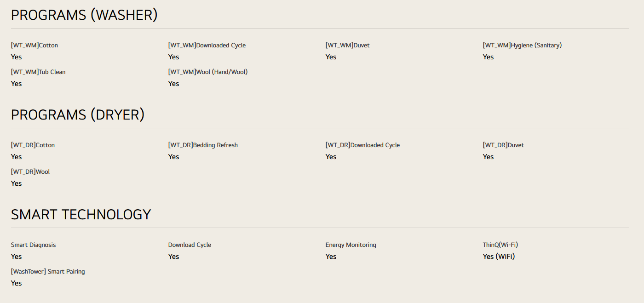Image resolution: width=644 pixels, height=303 pixels.
Task: Select the [WashTower] Smart Pairing label
Action: (x=48, y=272)
